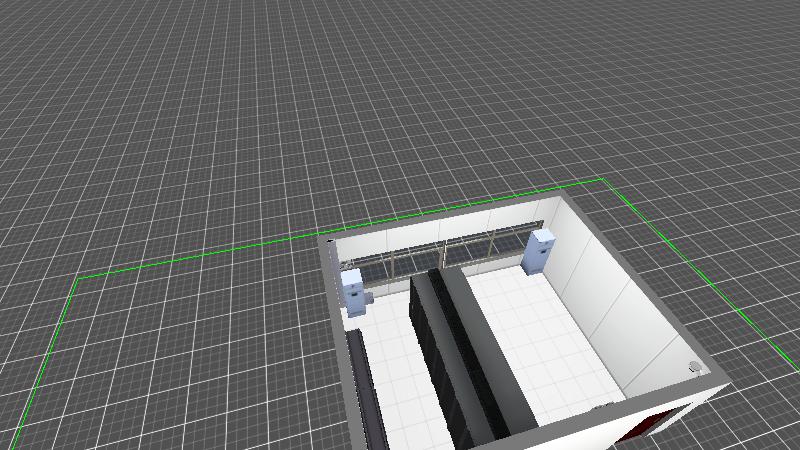Screen dimensions: 800x450
Task: Click the far corner of the green boundary
Action: click(x=603, y=180)
